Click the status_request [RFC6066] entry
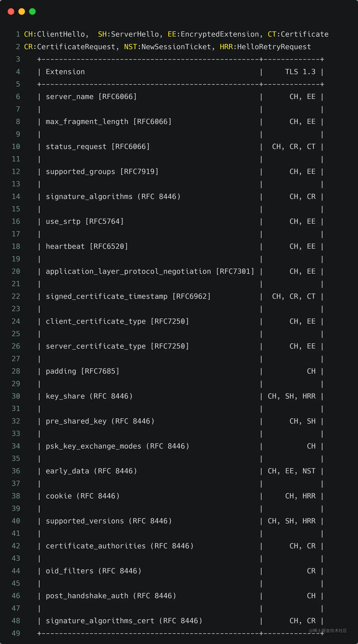 [98, 147]
